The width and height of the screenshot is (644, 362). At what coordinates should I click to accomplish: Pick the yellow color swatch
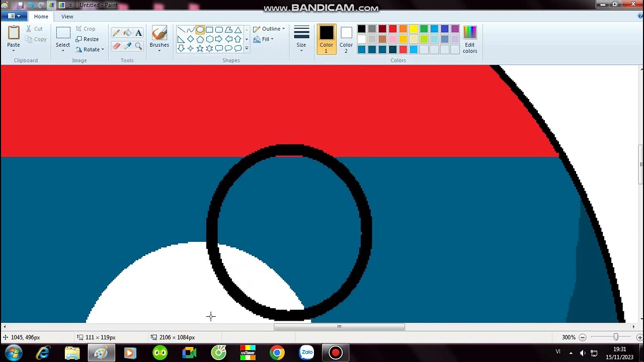coord(413,29)
